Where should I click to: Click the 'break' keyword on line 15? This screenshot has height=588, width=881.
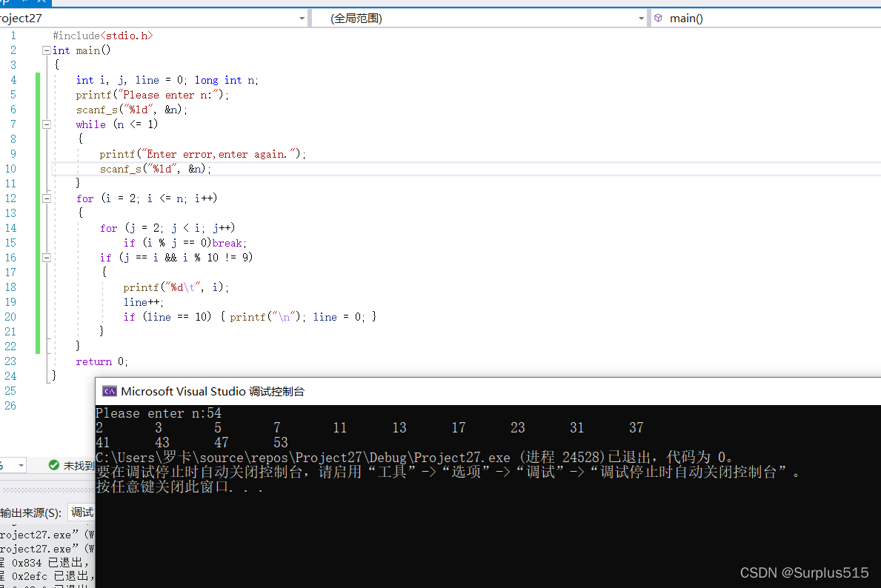click(227, 243)
